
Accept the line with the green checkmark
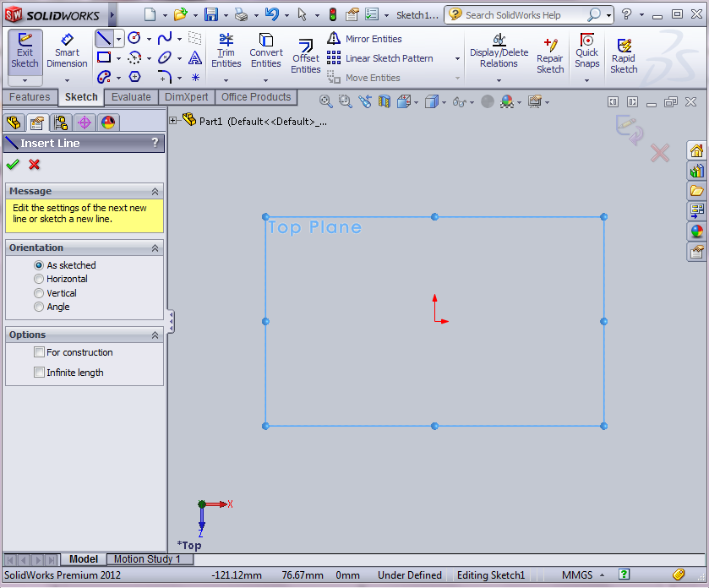[13, 166]
